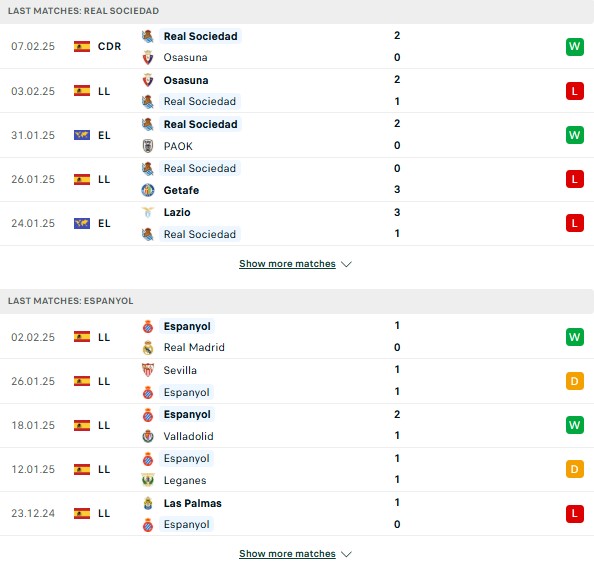Image resolution: width=594 pixels, height=569 pixels.
Task: Click the Leganes club crest icon
Action: click(x=148, y=480)
